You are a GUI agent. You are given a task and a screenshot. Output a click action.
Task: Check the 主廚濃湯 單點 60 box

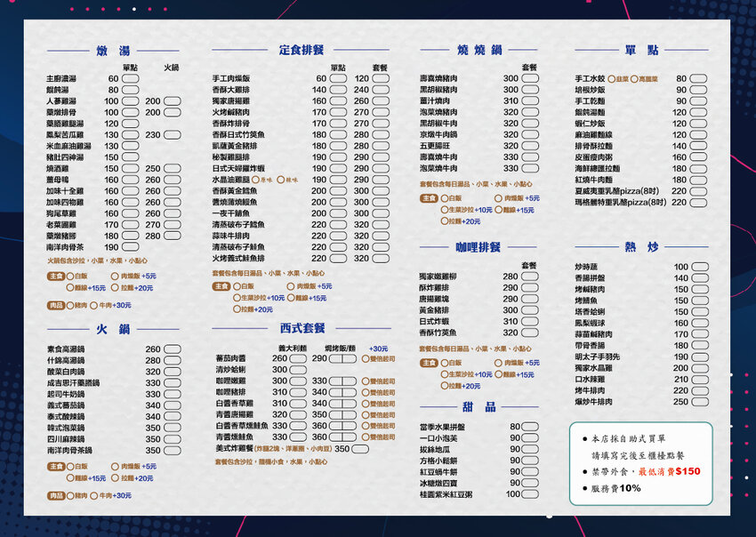(130, 79)
